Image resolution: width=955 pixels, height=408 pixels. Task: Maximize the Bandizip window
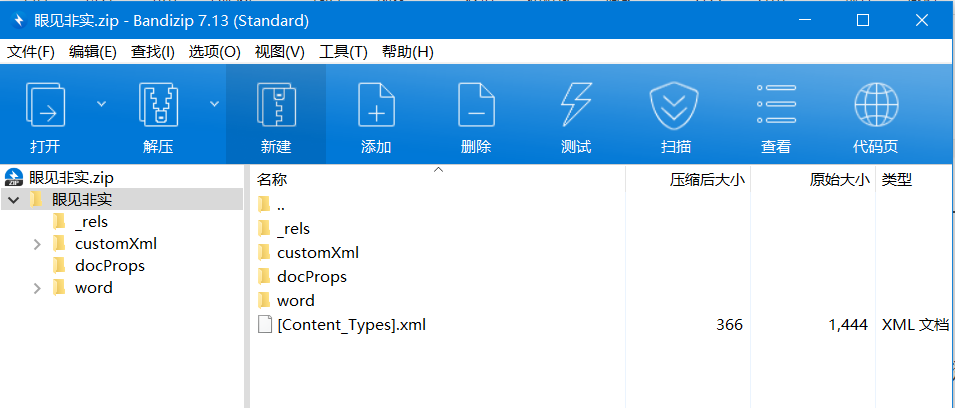click(862, 20)
